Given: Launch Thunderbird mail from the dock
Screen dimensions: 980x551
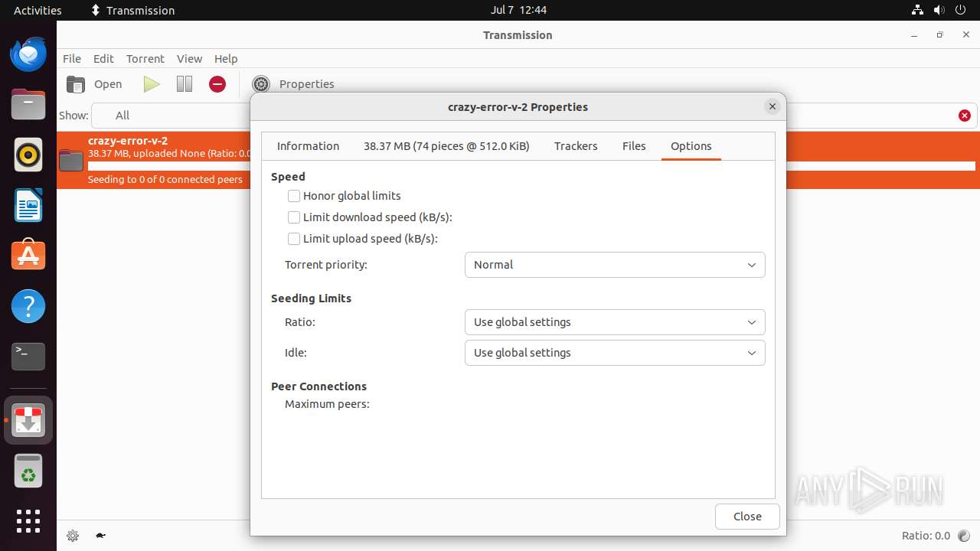Looking at the screenshot, I should [28, 54].
